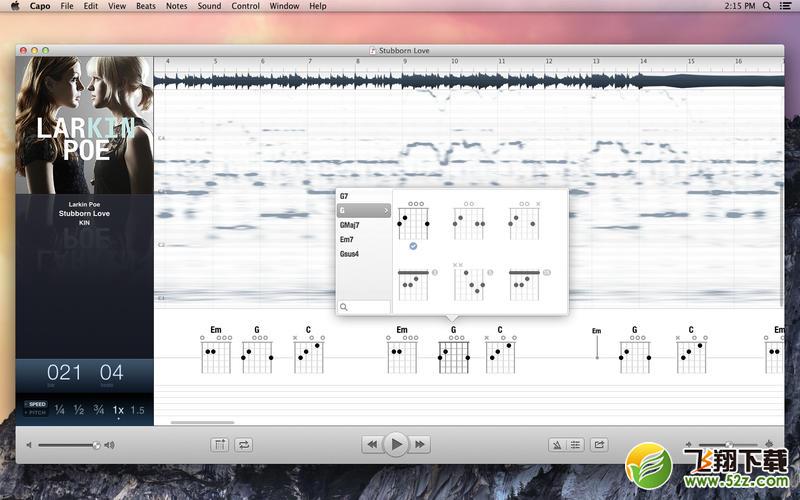This screenshot has width=800, height=500.
Task: Open Notification Center list icon
Action: click(786, 6)
